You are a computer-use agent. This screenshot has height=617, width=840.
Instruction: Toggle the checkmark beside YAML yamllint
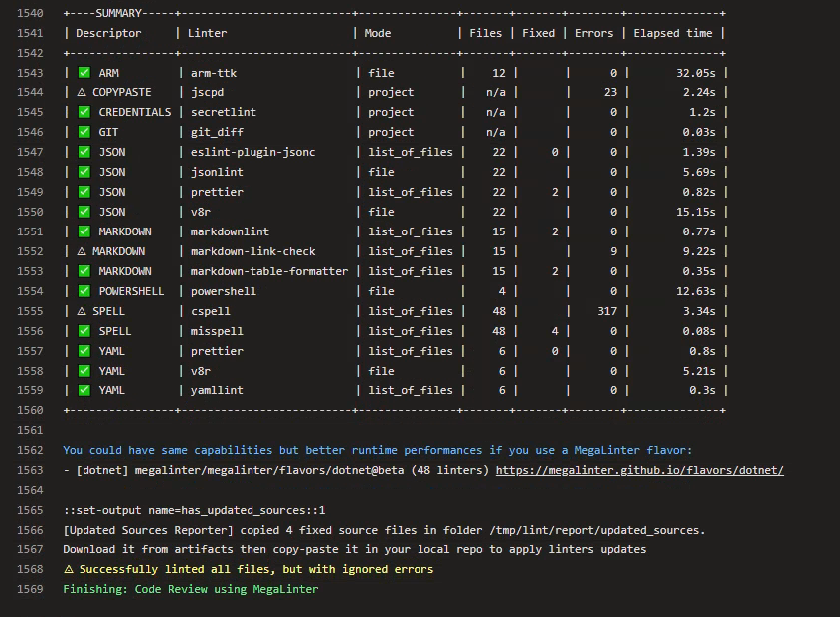point(84,389)
